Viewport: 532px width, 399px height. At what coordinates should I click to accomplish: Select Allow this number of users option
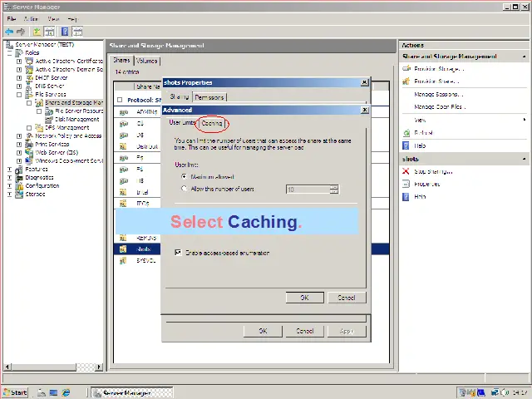click(x=184, y=190)
